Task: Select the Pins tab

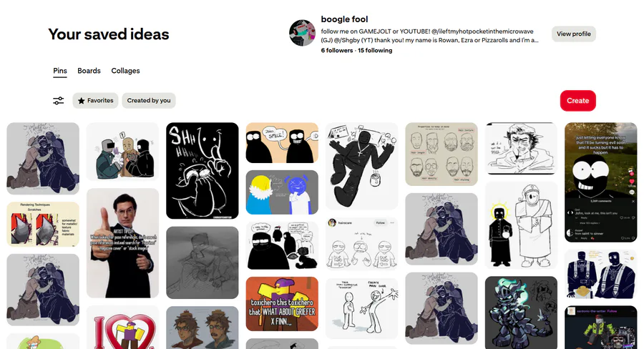Action: (60, 71)
